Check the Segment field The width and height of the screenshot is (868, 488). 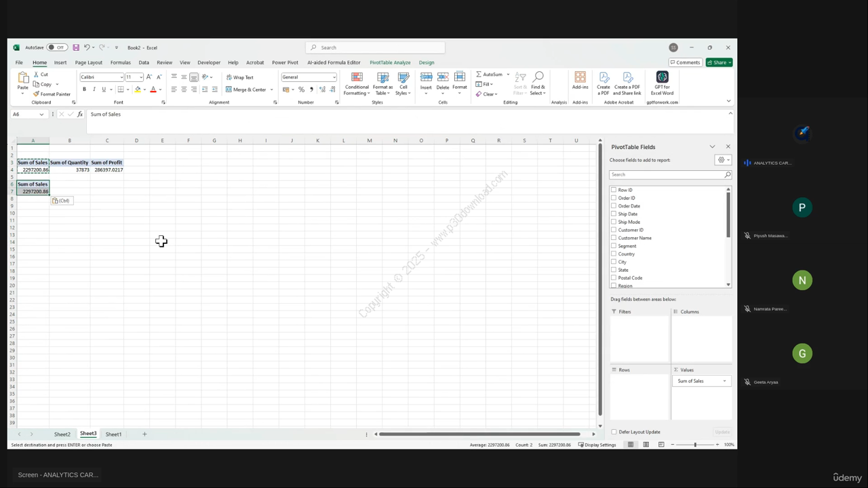click(614, 246)
